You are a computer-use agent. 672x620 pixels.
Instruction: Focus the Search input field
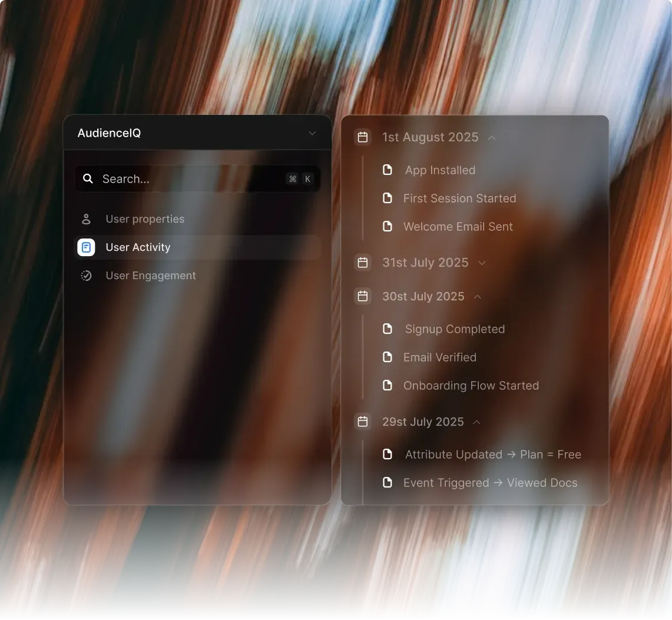pos(188,179)
